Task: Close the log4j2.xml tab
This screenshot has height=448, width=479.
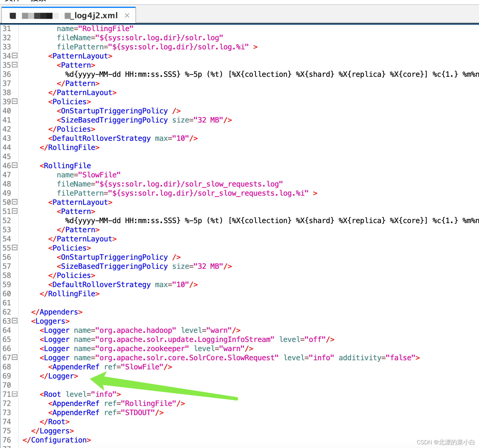Action: [127, 15]
